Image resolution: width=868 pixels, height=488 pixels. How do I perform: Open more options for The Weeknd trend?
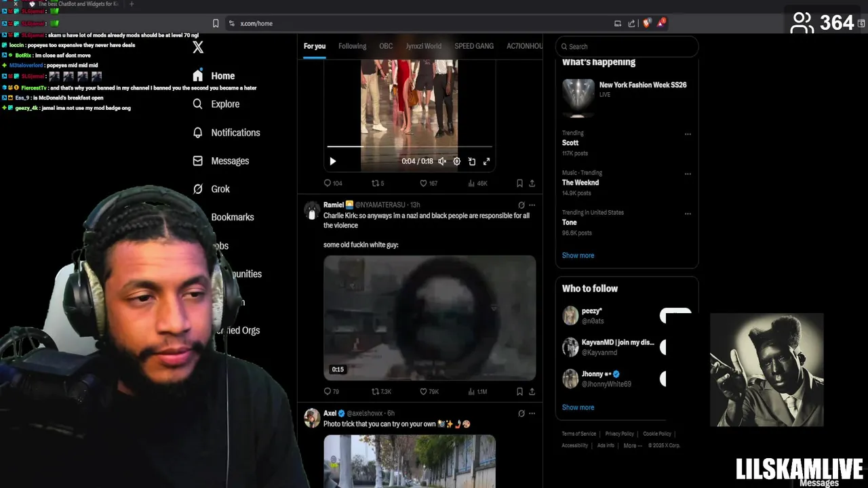tap(688, 174)
